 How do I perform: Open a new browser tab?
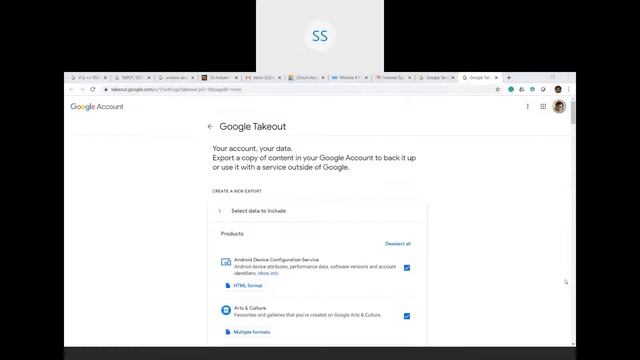click(509, 78)
